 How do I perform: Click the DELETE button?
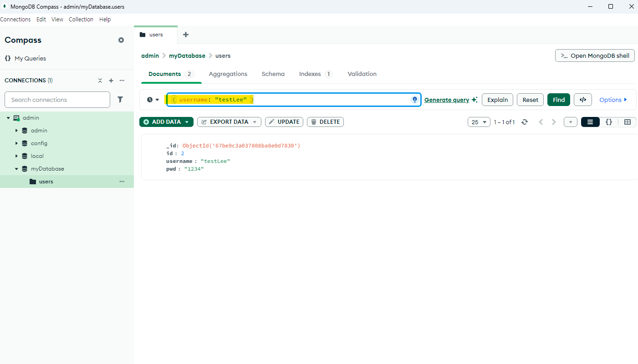[325, 122]
